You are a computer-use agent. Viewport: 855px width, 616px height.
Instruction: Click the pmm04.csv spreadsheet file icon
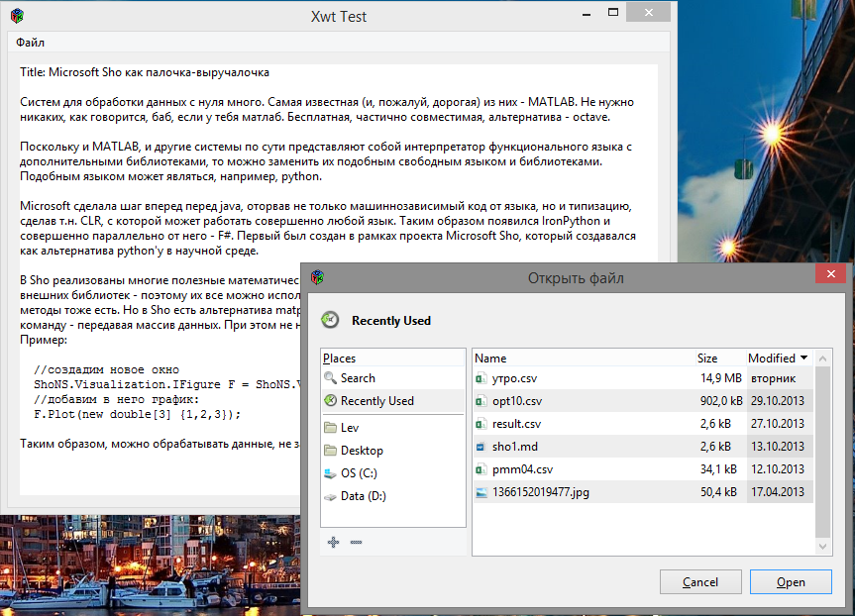coord(481,469)
